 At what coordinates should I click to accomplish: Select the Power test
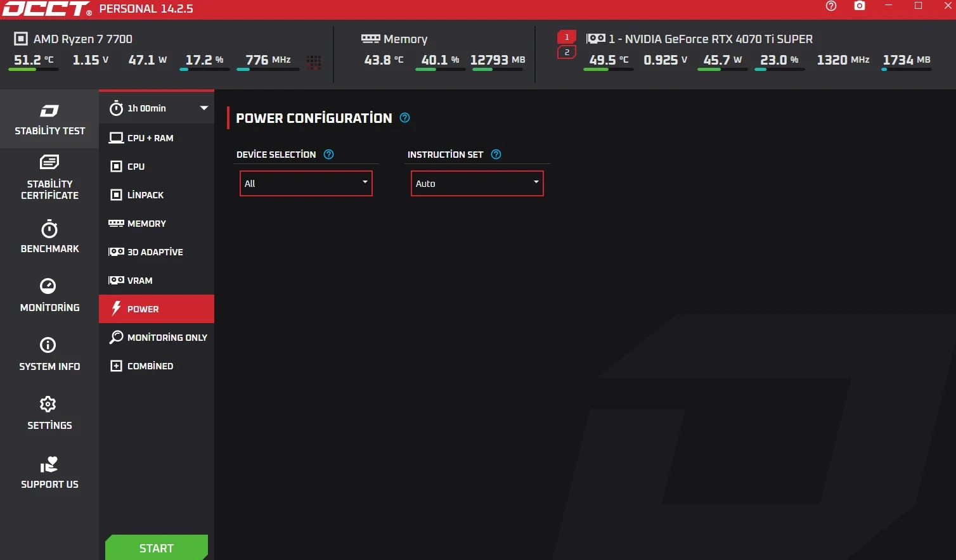(x=157, y=309)
